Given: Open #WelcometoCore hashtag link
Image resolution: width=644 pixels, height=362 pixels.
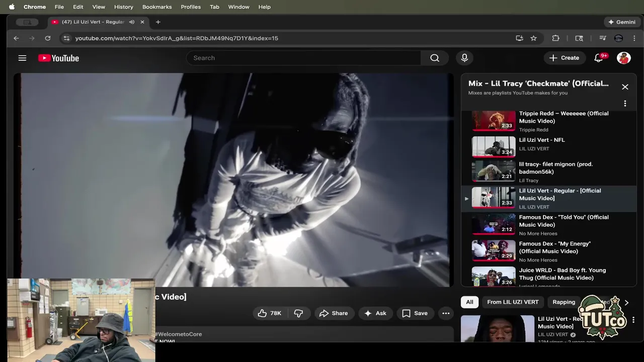Looking at the screenshot, I should [x=179, y=334].
